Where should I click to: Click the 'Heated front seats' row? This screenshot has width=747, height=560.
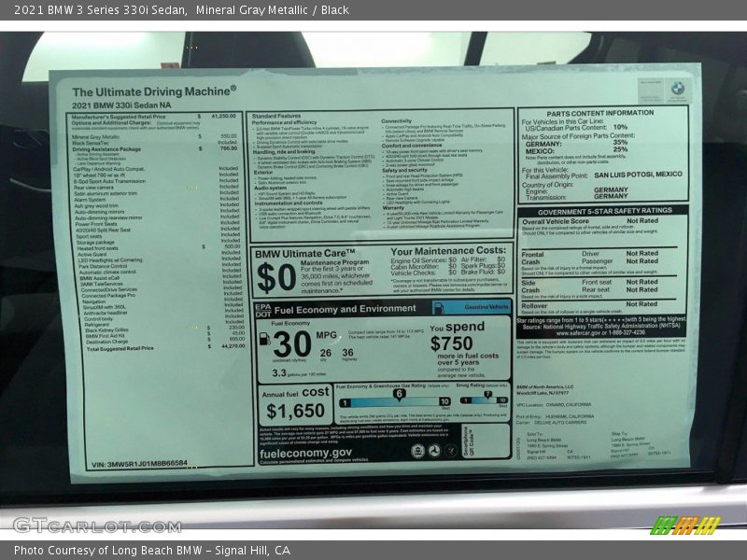157,247
